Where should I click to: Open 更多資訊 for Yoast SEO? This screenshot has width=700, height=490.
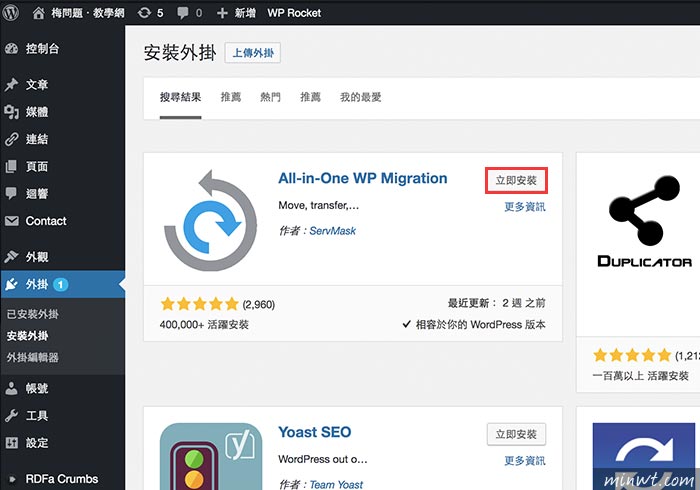525,461
